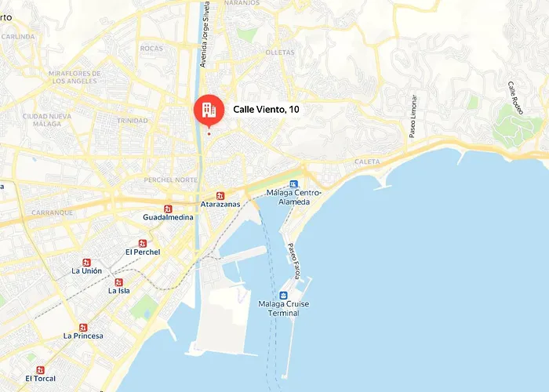Open the El Torcal metro station marker
The height and width of the screenshot is (392, 549).
(x=41, y=370)
